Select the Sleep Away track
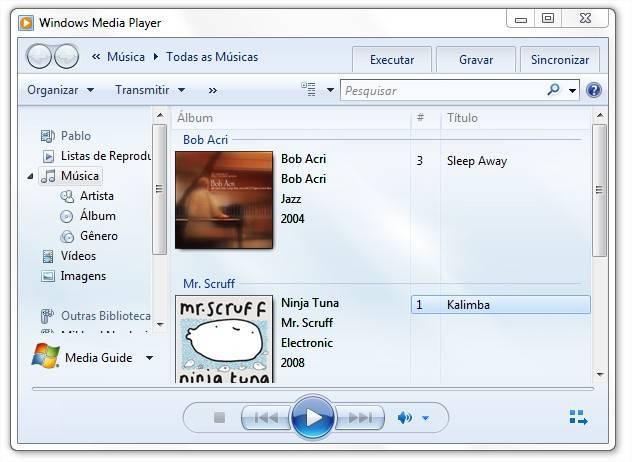The height and width of the screenshot is (462, 632). [477, 161]
